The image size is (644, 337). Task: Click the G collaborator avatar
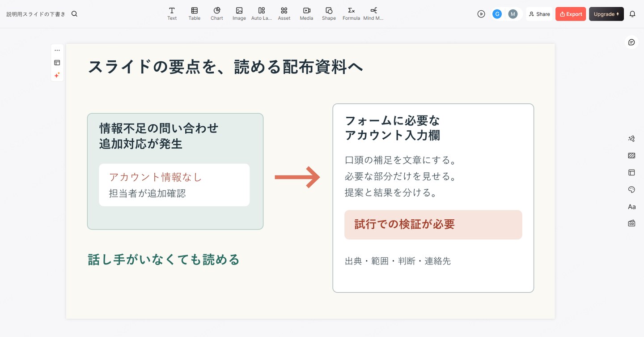(497, 14)
